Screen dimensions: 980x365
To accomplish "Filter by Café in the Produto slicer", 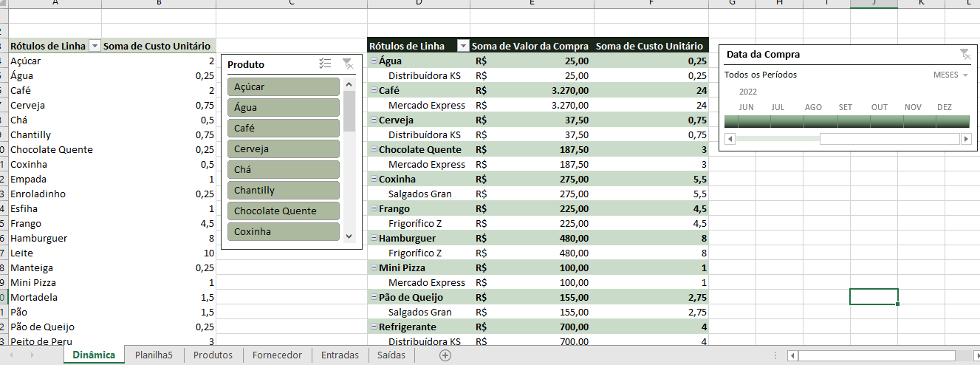I will click(284, 128).
